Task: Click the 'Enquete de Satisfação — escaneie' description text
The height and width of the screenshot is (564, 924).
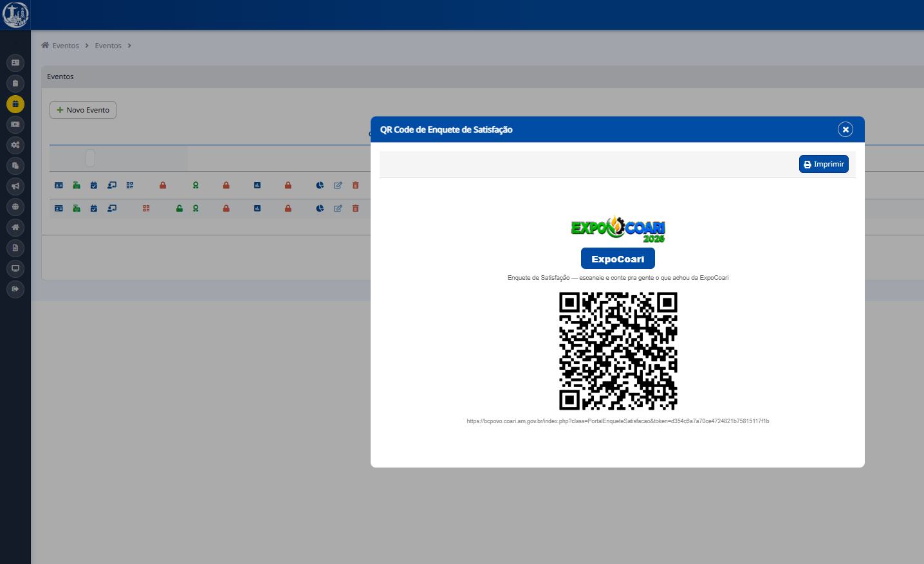Action: (x=618, y=278)
